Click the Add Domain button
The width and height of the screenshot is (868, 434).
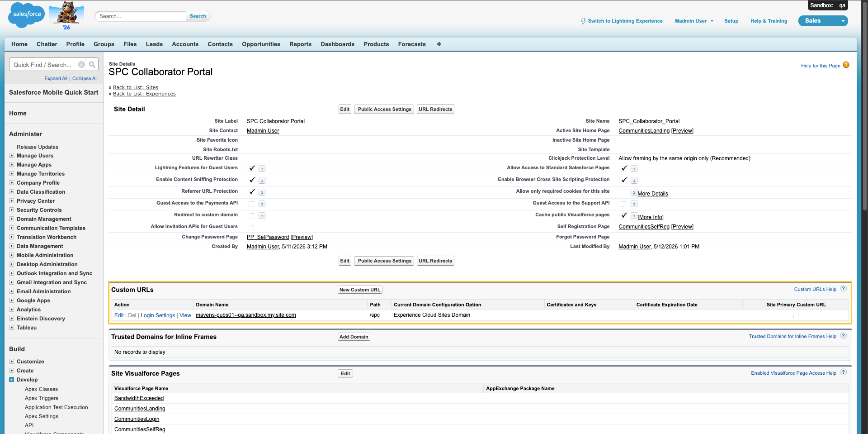[x=354, y=337]
